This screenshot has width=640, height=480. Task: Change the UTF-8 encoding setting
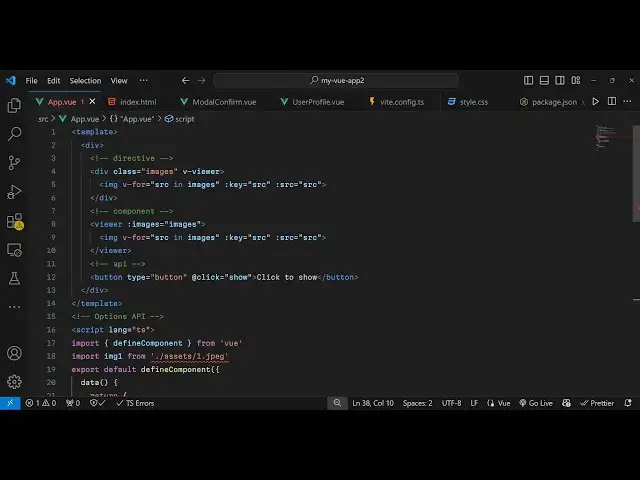tap(451, 403)
